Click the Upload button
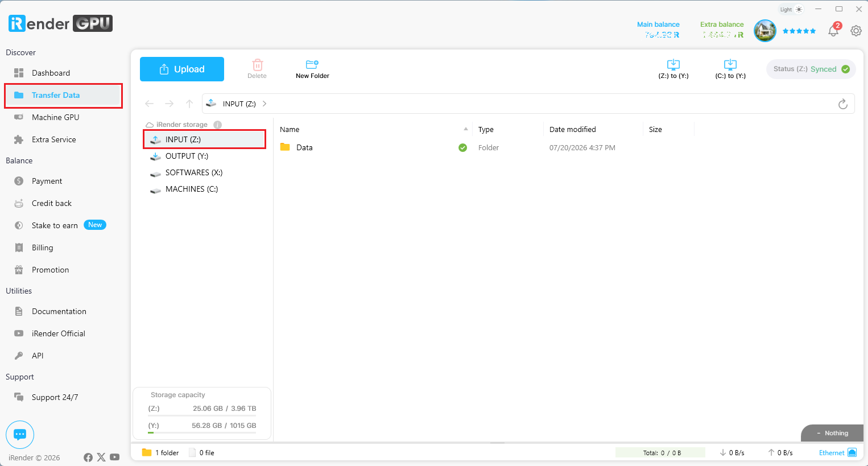 [x=182, y=69]
